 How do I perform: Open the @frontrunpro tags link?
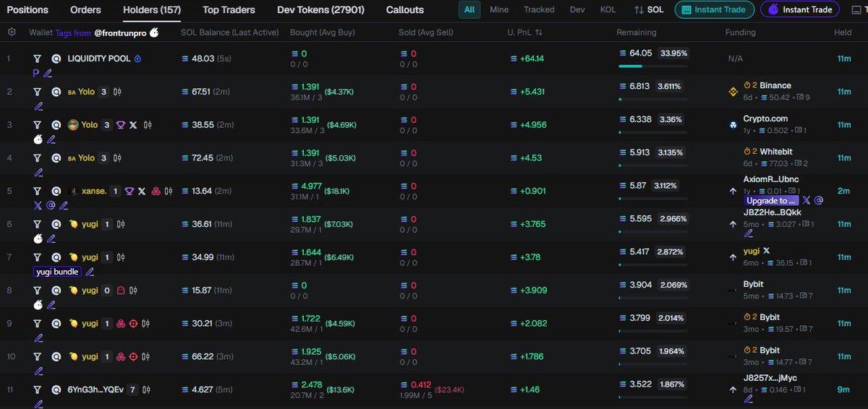point(121,33)
